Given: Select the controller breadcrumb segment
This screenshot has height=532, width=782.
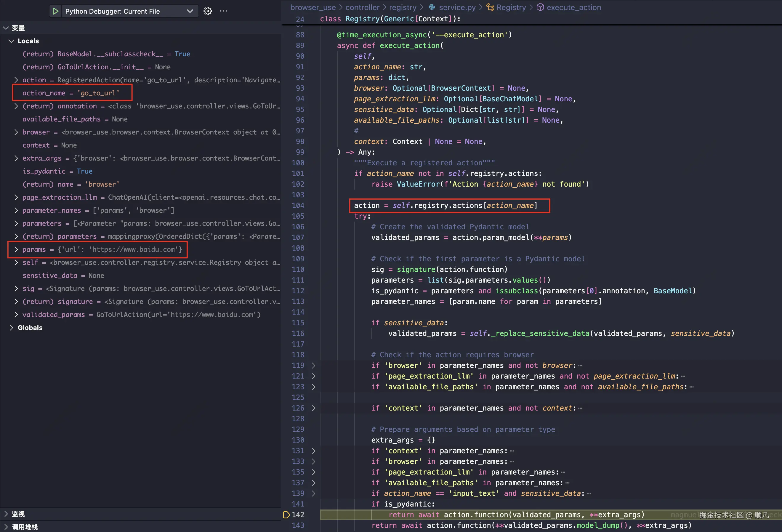Looking at the screenshot, I should coord(362,7).
